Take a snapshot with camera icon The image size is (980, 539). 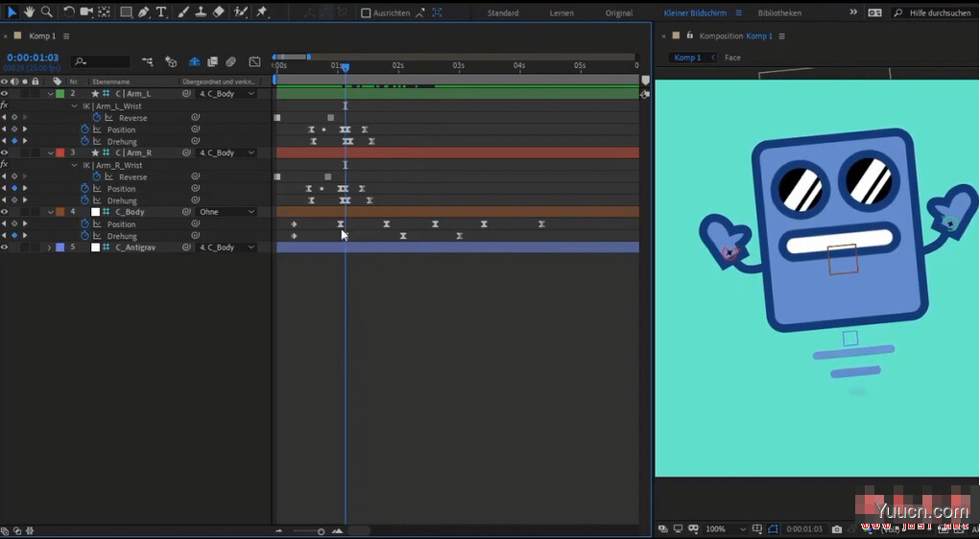[x=837, y=529]
